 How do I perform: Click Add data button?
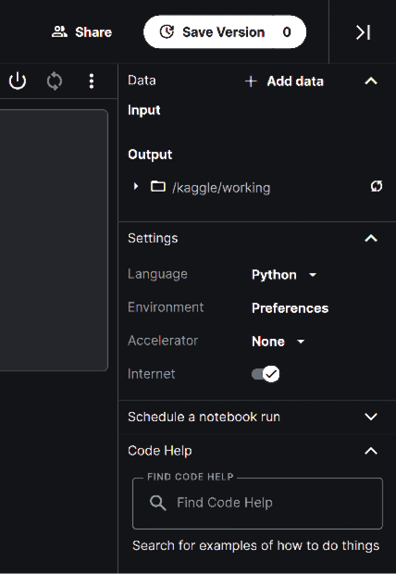coord(284,81)
